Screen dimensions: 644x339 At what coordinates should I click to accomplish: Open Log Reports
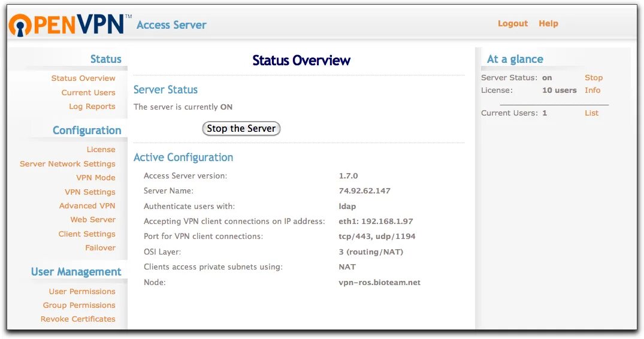click(x=92, y=106)
